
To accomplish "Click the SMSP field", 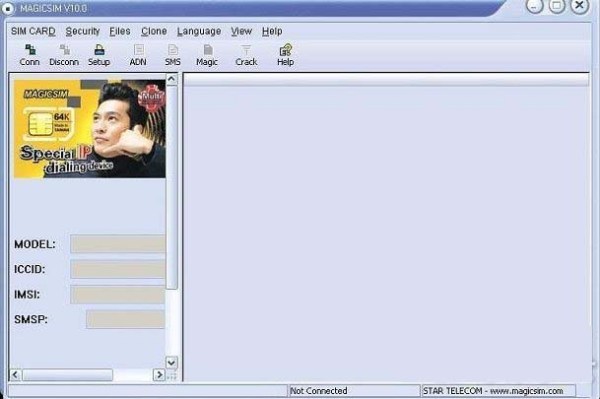I will [126, 319].
